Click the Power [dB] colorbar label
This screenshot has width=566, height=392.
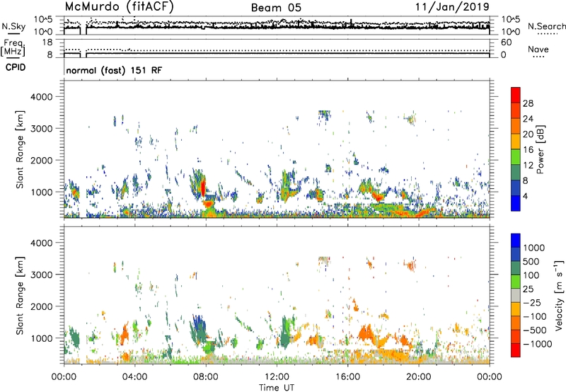coord(540,149)
